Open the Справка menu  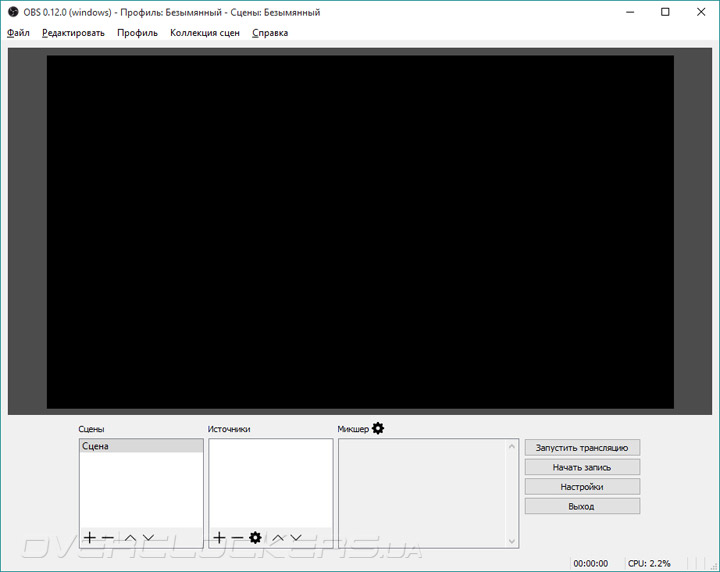click(270, 33)
